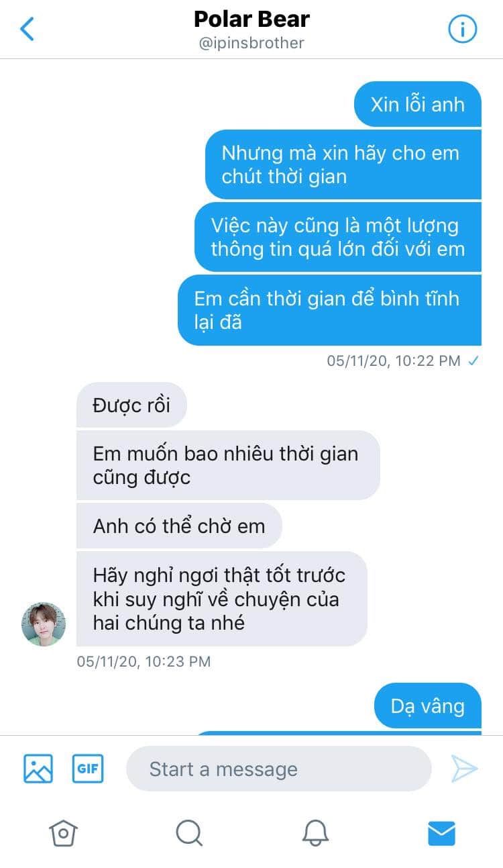Open the GIF picker

[88, 769]
